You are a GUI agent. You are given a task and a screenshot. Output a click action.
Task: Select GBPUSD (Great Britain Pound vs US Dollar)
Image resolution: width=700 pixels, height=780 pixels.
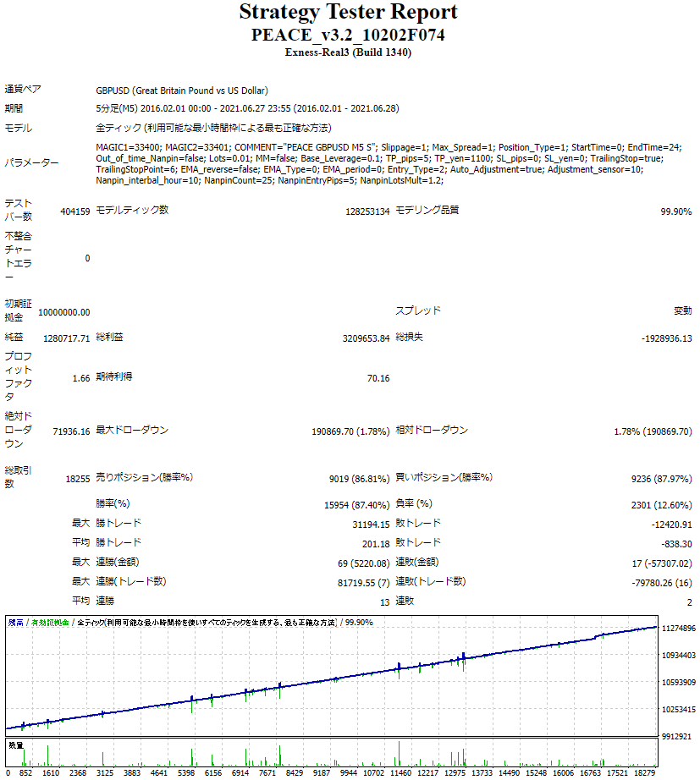pos(182,91)
